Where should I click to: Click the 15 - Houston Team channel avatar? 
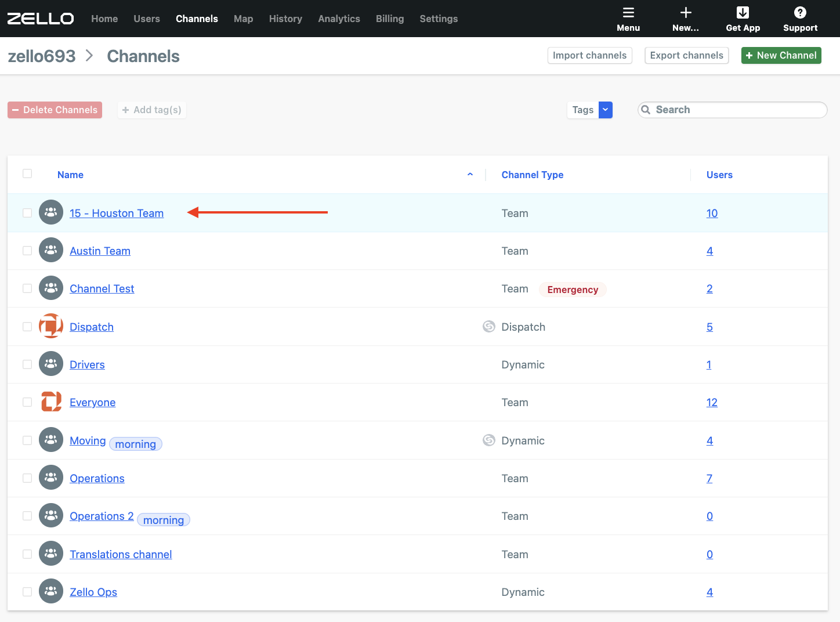click(x=51, y=212)
